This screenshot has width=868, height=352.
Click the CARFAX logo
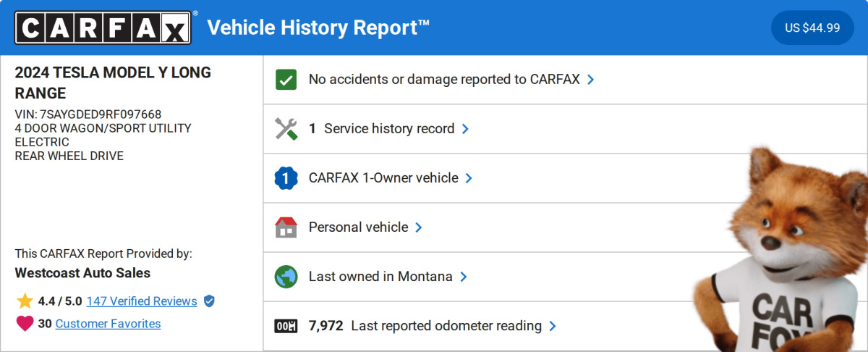coord(103,28)
